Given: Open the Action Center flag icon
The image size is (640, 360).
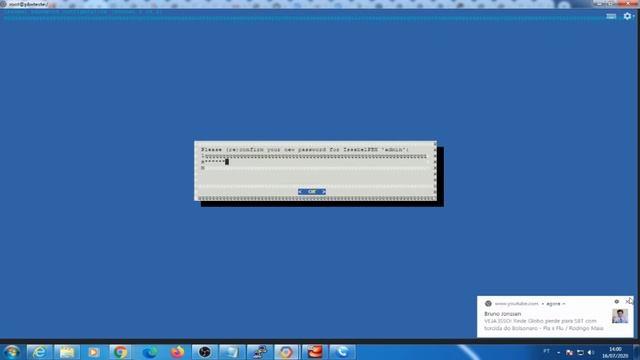Looking at the screenshot, I should 569,352.
